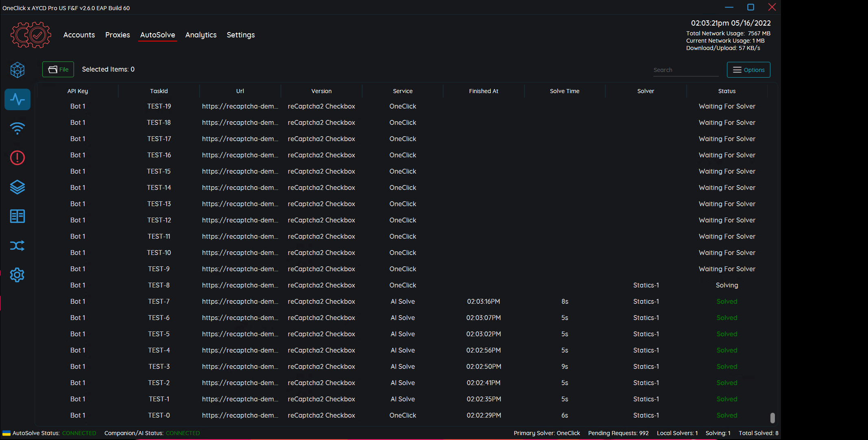Open the File menu button

pyautogui.click(x=58, y=70)
